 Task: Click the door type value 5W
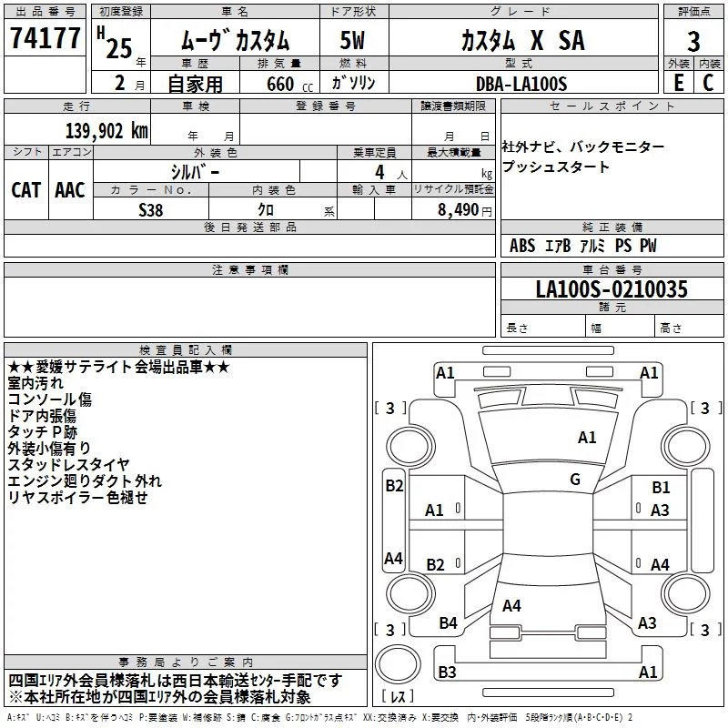(x=352, y=40)
